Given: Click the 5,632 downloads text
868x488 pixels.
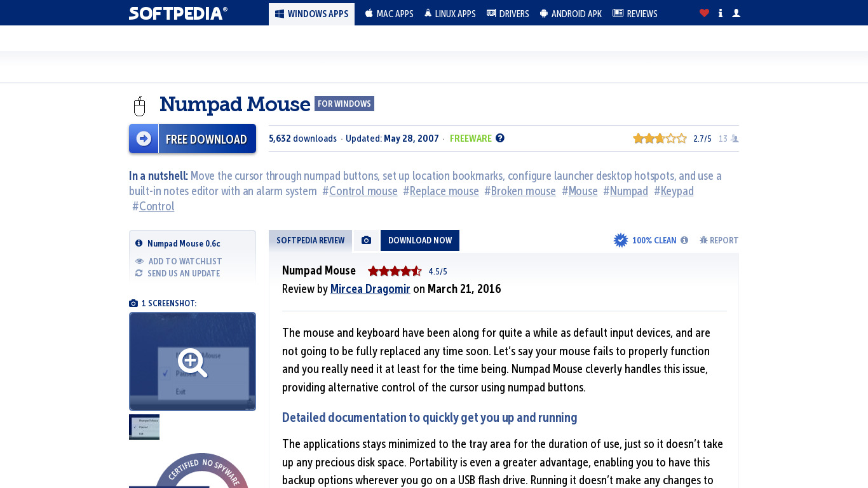Looking at the screenshot, I should pos(302,139).
